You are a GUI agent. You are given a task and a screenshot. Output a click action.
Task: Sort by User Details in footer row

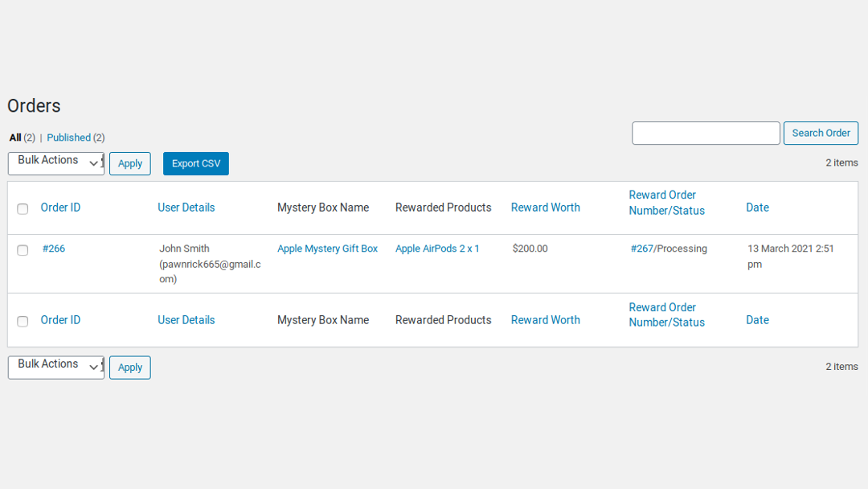click(x=186, y=320)
